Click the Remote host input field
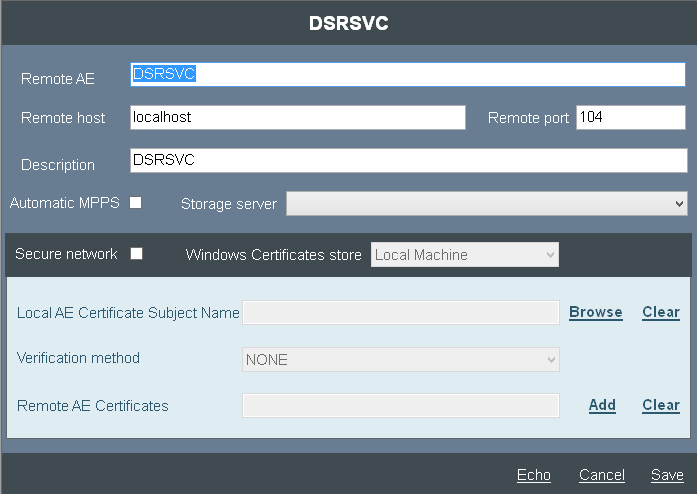 click(x=297, y=118)
